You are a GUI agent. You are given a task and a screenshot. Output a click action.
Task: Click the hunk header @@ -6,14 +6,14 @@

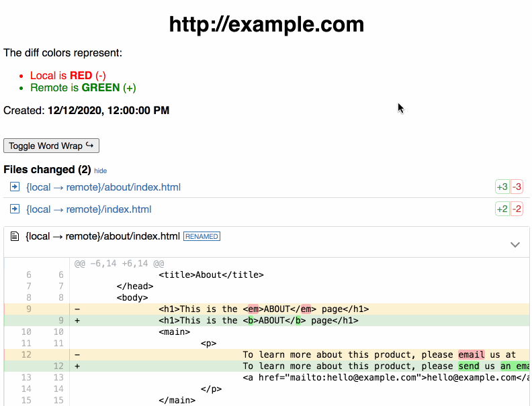click(x=119, y=263)
